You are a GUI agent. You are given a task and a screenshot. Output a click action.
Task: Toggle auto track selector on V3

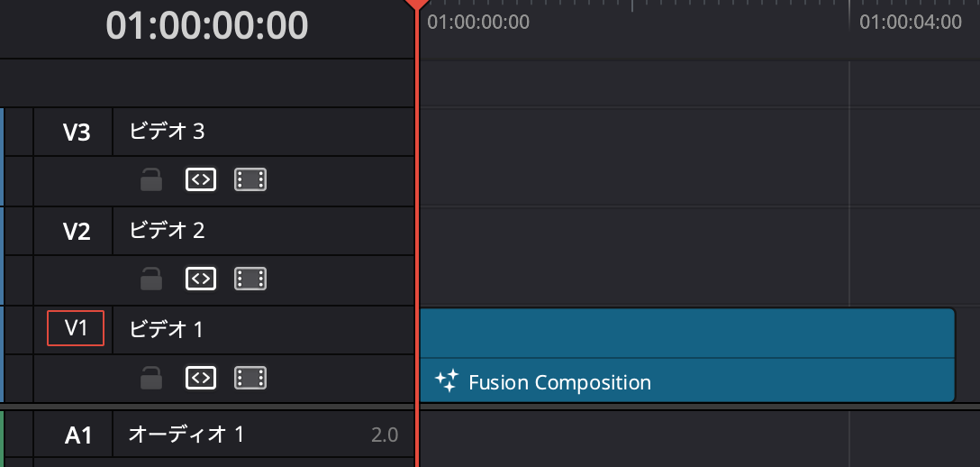point(201,180)
